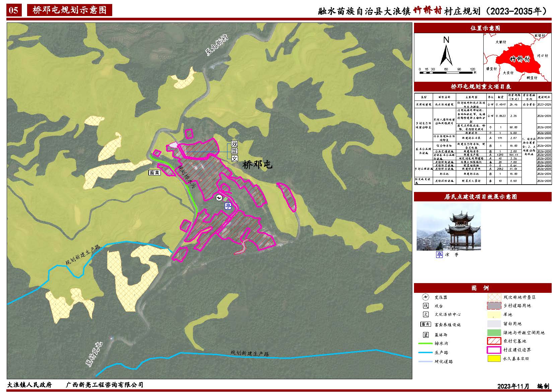
Task: Click the 文 cultural center marker on the map
Action: 234,158
